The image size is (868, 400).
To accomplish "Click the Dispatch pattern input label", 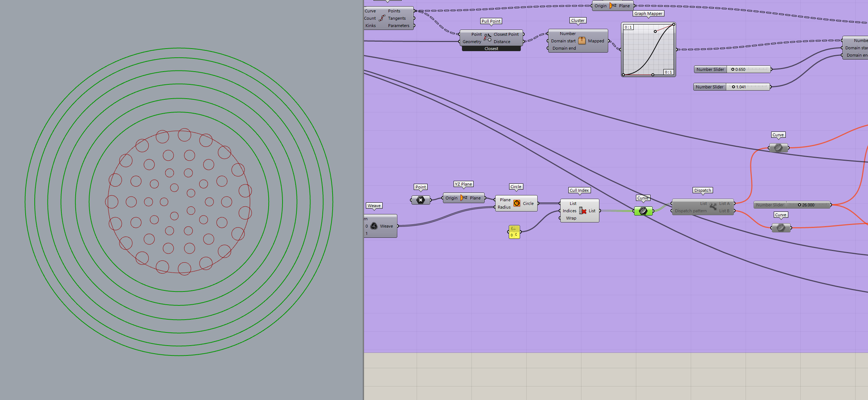I will tap(690, 211).
